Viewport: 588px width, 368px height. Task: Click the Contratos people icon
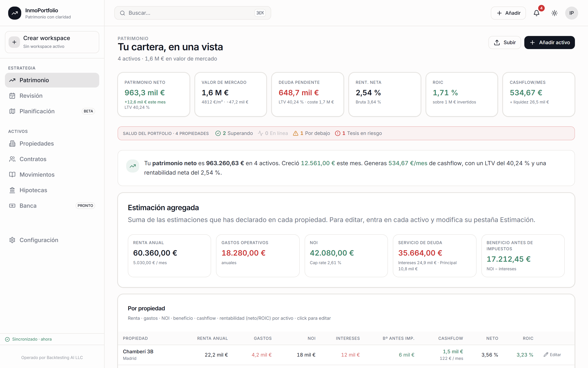[12, 159]
